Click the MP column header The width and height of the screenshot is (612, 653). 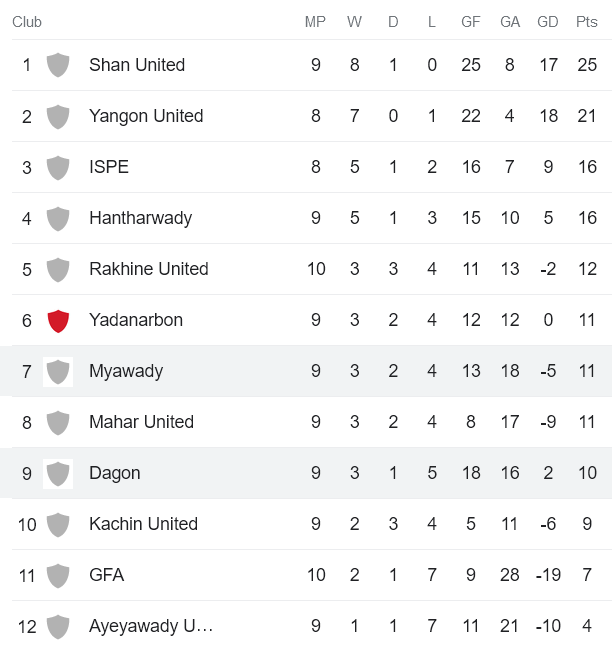(x=315, y=22)
